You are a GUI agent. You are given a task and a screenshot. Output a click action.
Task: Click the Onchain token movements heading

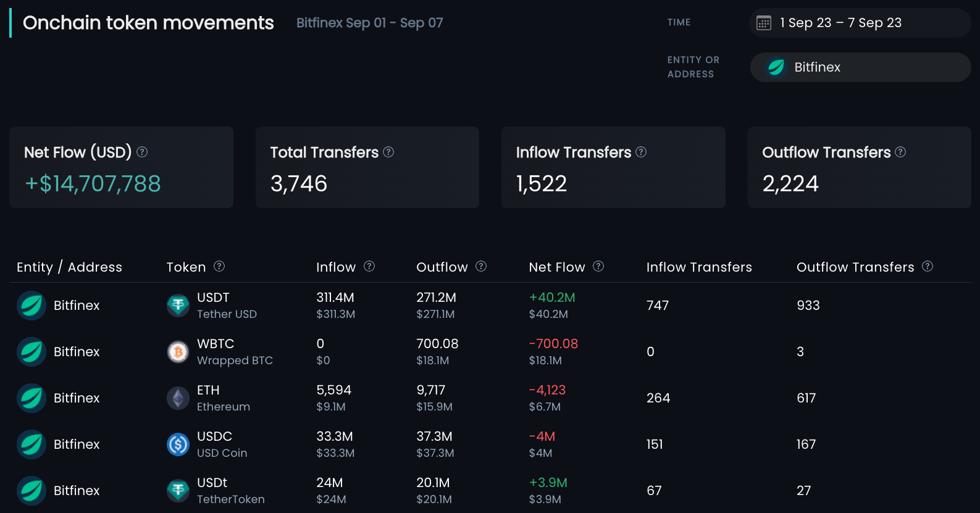pos(148,23)
